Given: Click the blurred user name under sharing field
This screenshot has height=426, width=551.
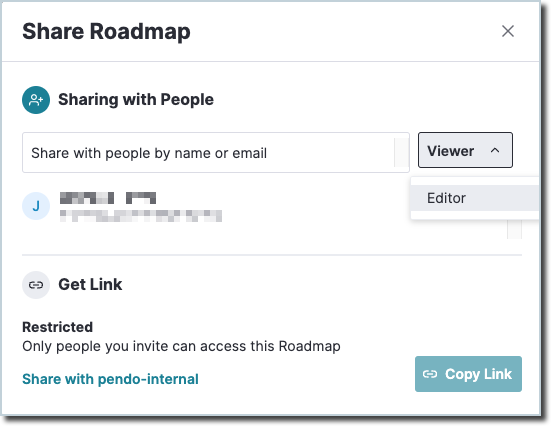Looking at the screenshot, I should pyautogui.click(x=108, y=198).
